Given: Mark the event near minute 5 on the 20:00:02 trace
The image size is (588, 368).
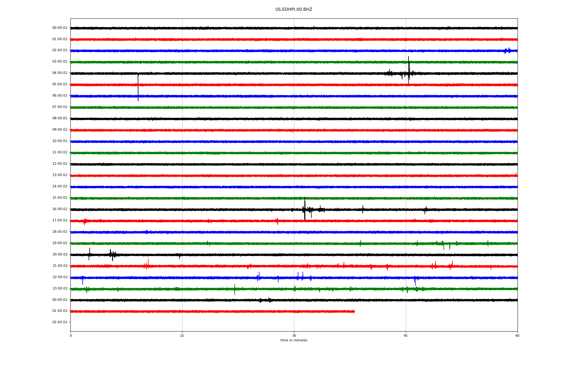Looking at the screenshot, I should click(112, 255).
